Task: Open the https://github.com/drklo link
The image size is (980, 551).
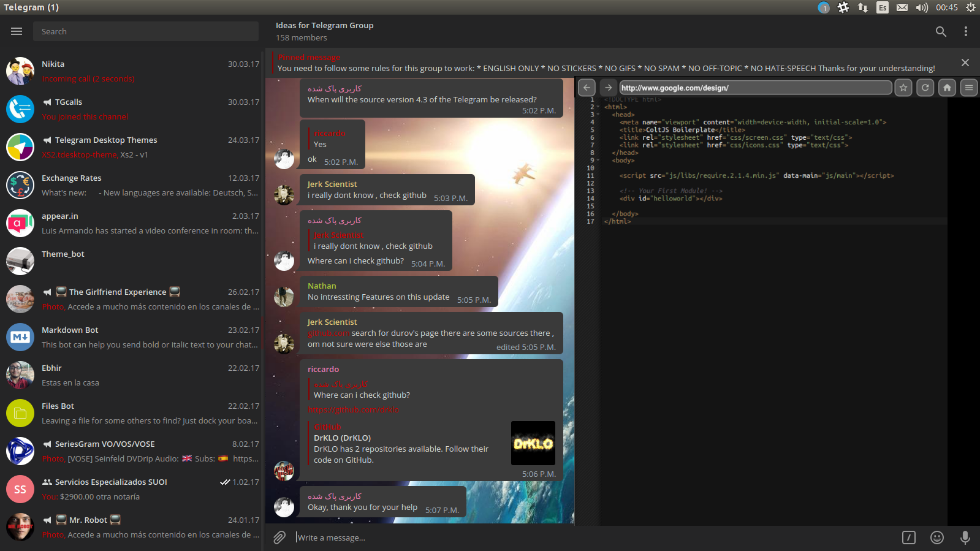Action: tap(354, 410)
